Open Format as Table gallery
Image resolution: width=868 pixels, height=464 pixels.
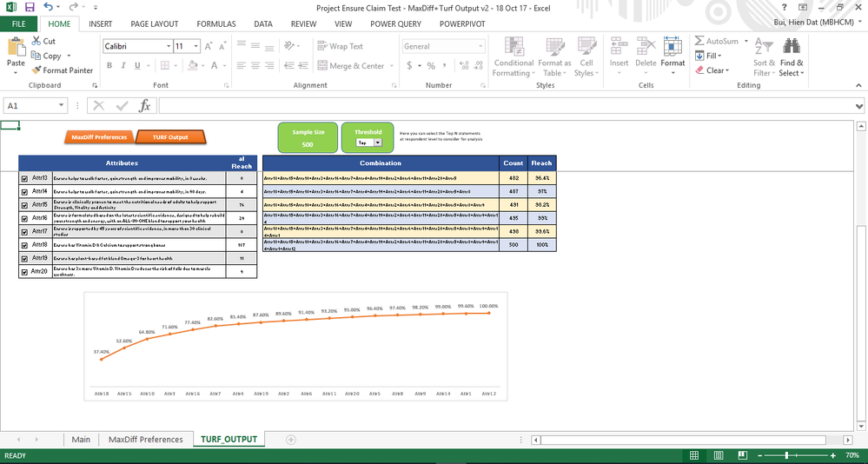click(x=554, y=57)
